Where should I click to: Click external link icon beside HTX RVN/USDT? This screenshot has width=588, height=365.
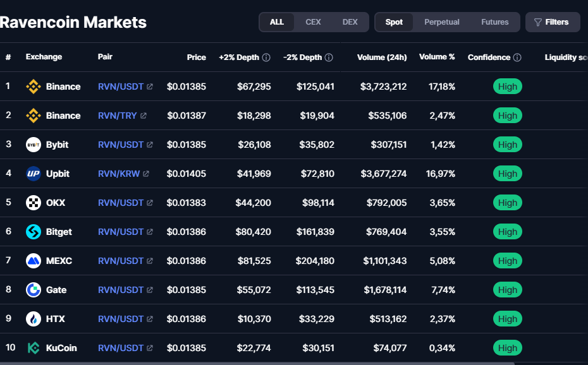click(150, 318)
